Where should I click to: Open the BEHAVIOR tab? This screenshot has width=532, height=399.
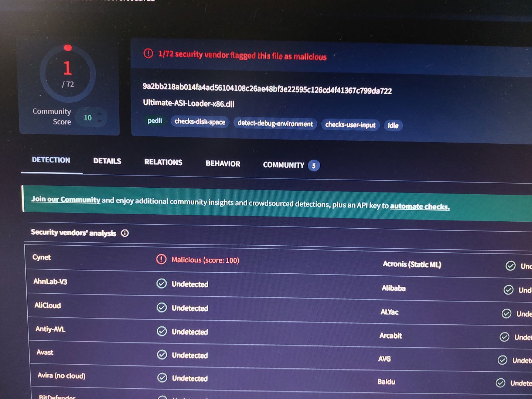click(223, 164)
